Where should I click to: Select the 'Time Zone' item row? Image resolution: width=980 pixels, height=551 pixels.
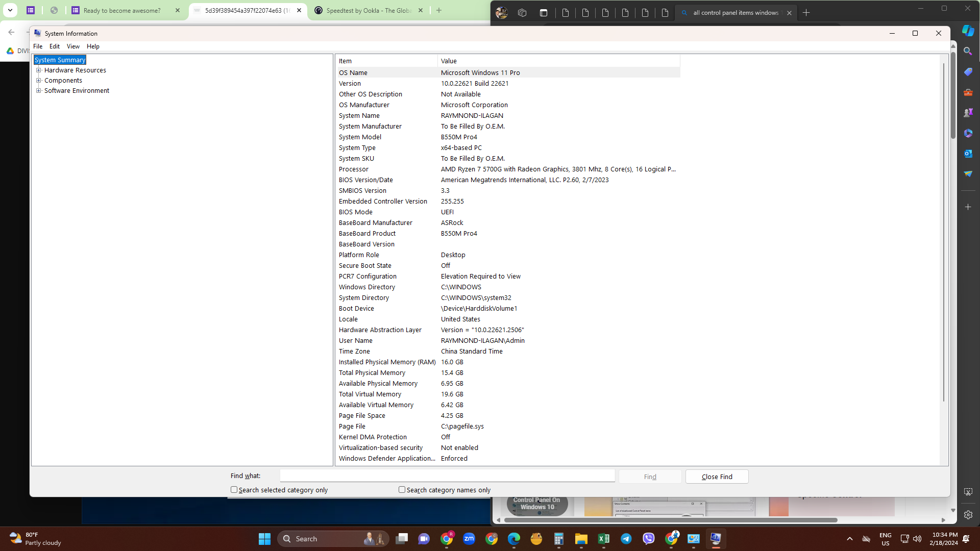[508, 352]
